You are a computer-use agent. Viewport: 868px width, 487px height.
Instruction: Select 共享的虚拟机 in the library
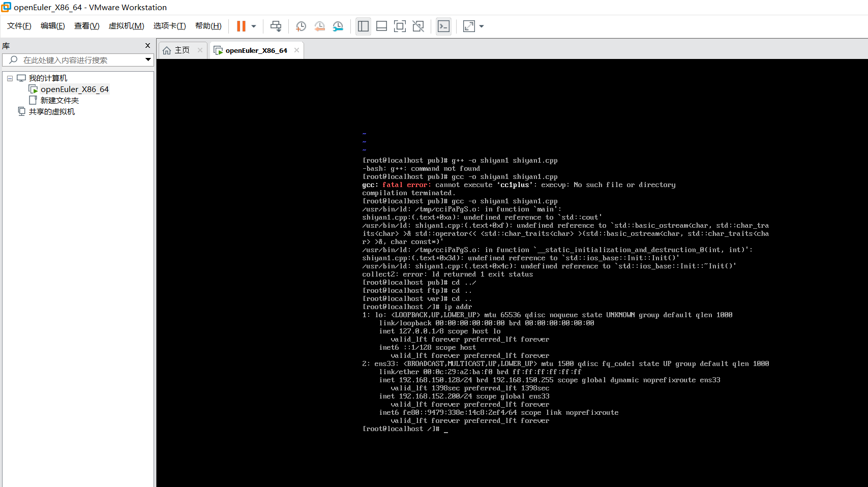pyautogui.click(x=52, y=111)
